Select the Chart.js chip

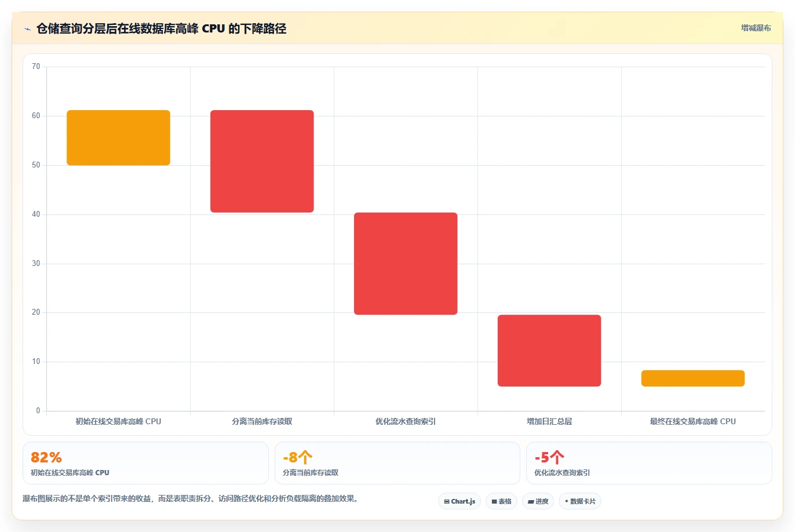click(460, 501)
